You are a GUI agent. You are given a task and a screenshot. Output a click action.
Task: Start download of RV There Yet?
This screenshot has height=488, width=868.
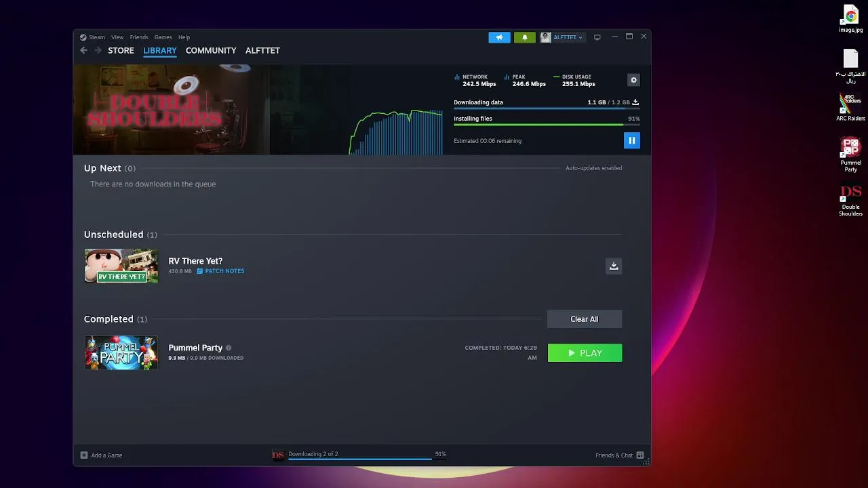(614, 266)
